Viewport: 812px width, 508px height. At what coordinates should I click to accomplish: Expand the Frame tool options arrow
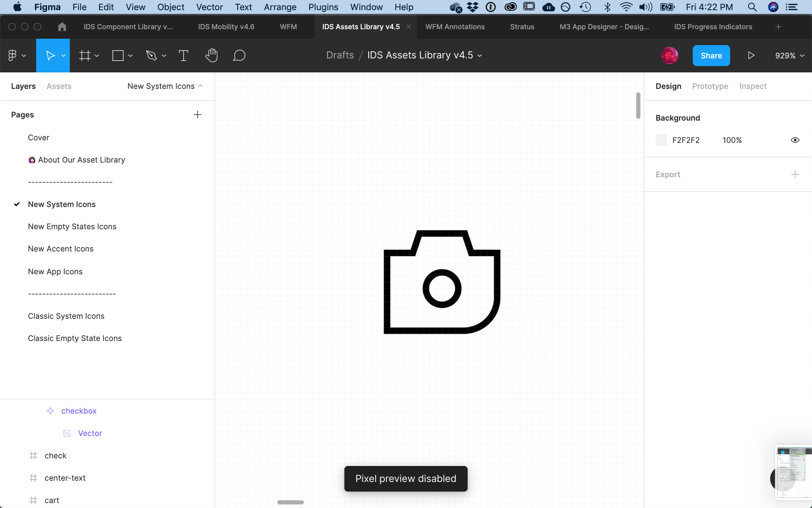coord(97,56)
